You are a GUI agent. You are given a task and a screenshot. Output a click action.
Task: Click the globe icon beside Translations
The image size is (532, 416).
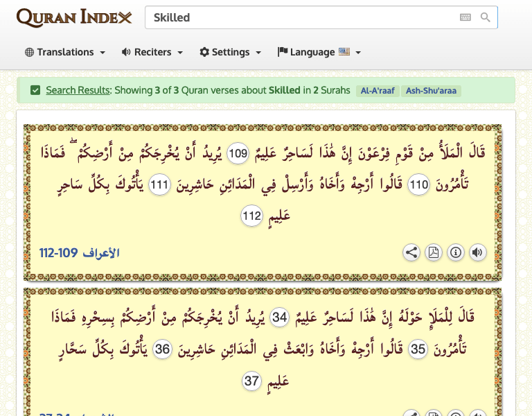(30, 52)
